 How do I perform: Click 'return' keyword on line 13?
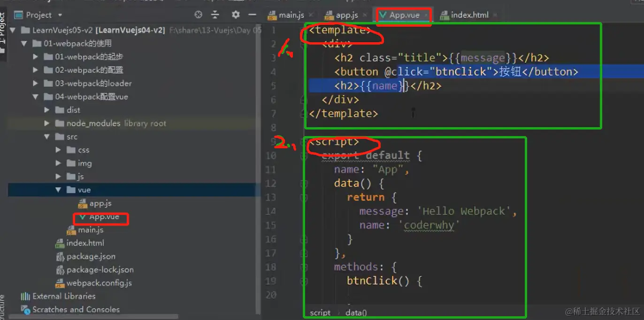point(365,198)
